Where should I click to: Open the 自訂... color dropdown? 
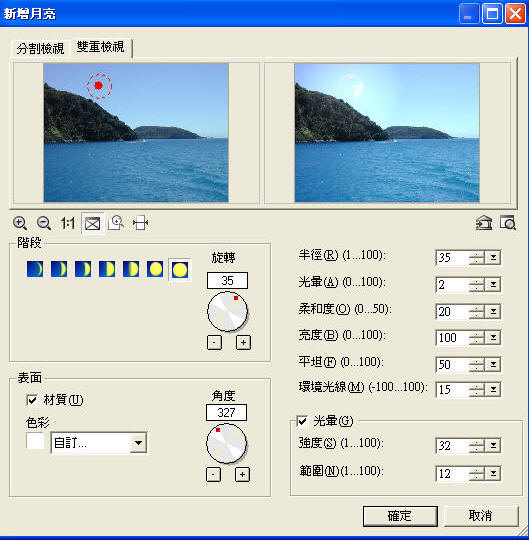(99, 443)
